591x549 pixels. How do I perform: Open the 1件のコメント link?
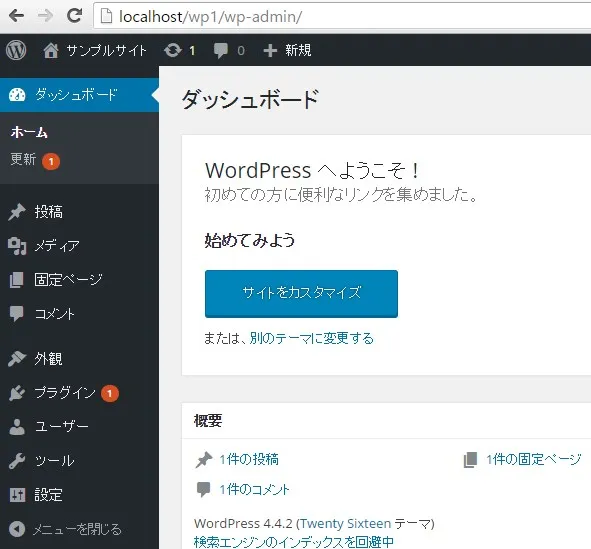click(254, 489)
